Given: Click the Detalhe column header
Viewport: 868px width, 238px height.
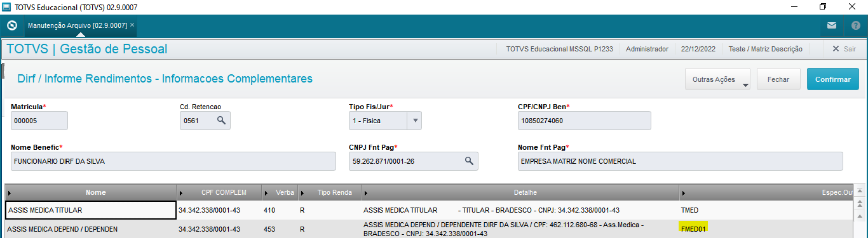Looking at the screenshot, I should pos(520,192).
